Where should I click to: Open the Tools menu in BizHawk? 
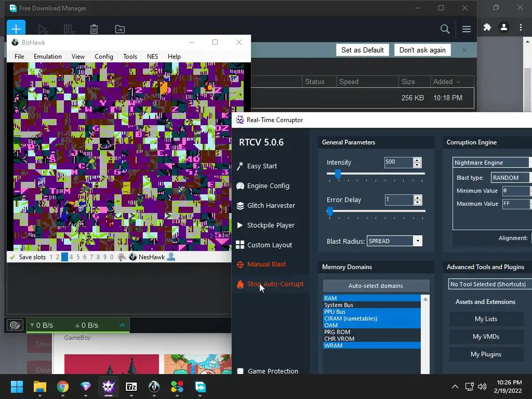tap(130, 56)
